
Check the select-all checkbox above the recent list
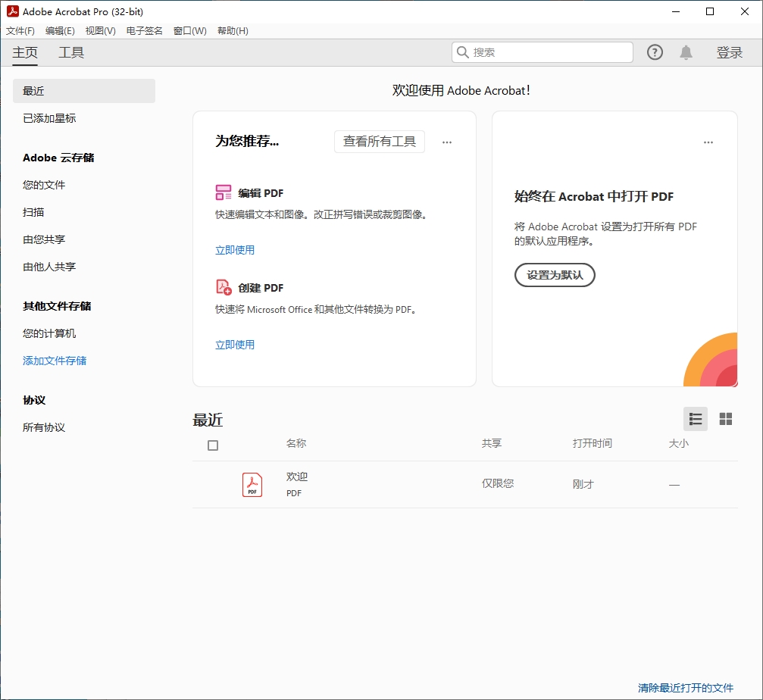213,445
